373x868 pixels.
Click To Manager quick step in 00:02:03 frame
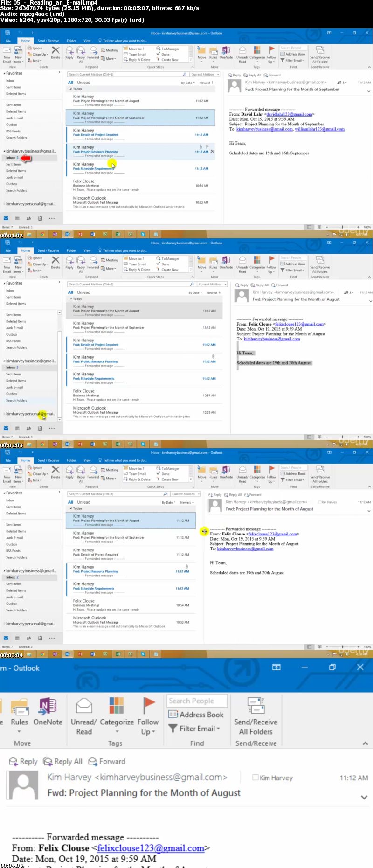(167, 258)
